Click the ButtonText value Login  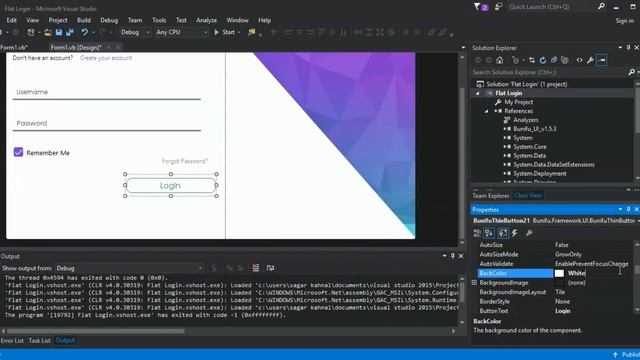point(562,311)
